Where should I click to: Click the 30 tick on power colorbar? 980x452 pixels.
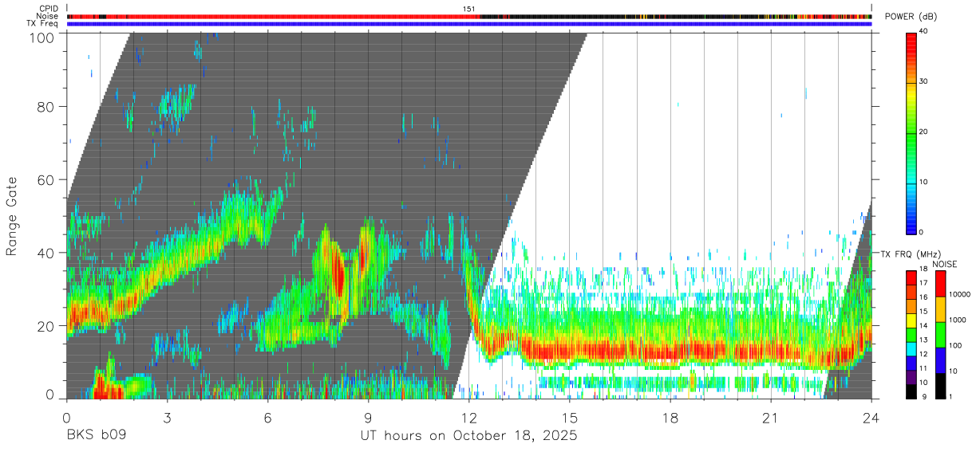(923, 82)
